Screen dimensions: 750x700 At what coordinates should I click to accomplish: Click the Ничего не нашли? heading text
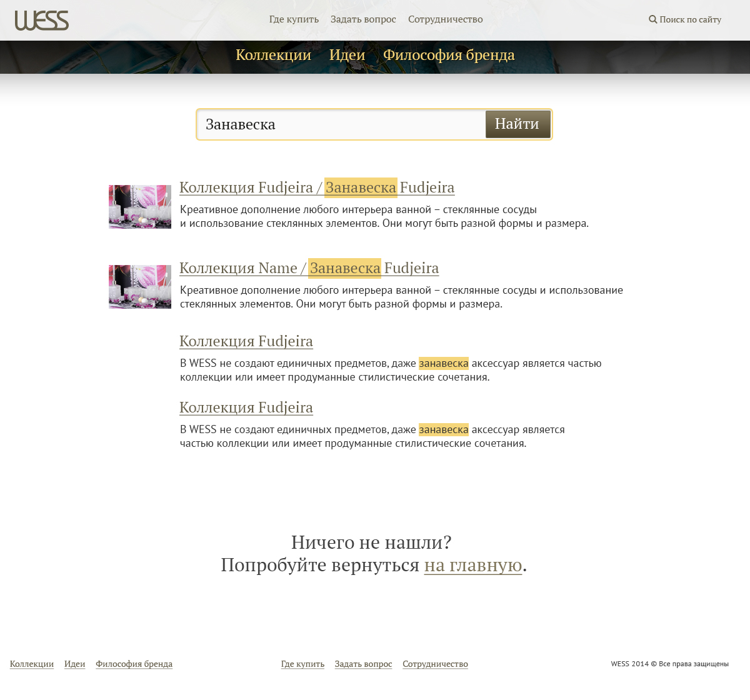[x=371, y=542]
